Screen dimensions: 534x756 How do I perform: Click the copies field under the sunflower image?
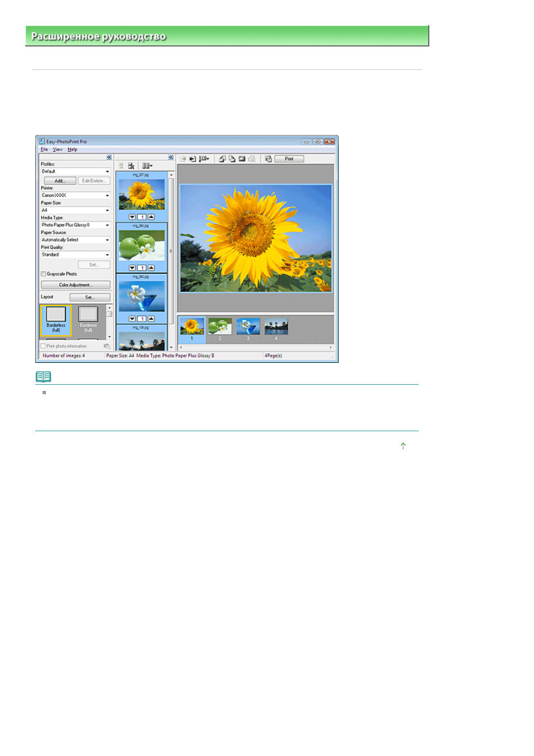[x=142, y=217]
